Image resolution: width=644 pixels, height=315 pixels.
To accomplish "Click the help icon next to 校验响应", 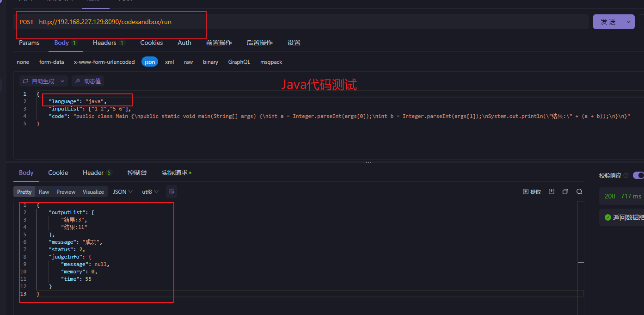I will coord(626,176).
